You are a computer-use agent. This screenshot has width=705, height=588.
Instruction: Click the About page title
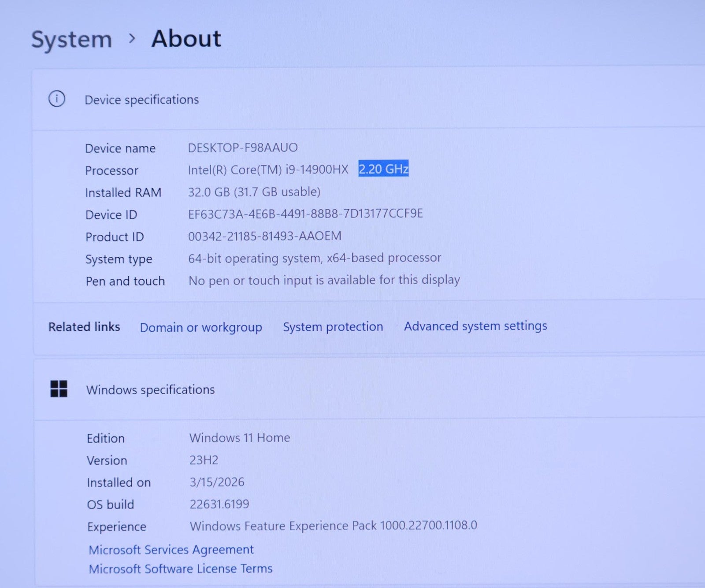tap(186, 39)
